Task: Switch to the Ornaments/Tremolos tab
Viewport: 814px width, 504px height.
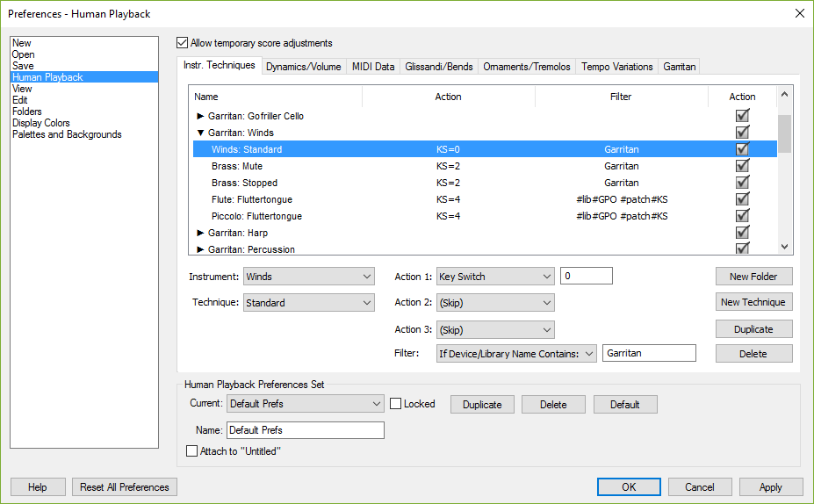Action: click(x=526, y=67)
